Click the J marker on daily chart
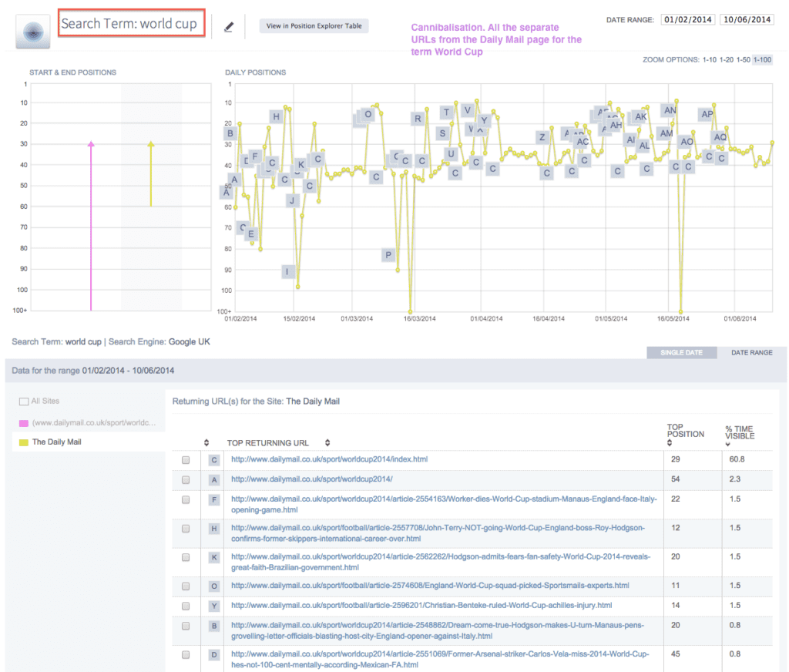Viewport: 789px width, 672px height. point(292,201)
